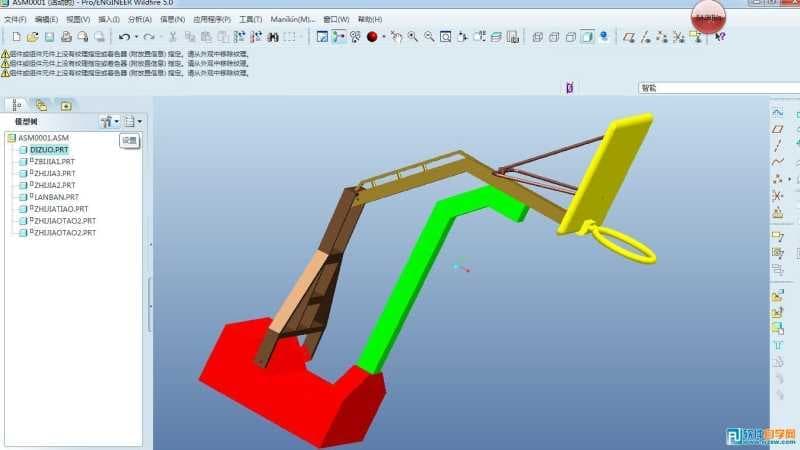Switch to the Favorites tab

[x=66, y=105]
